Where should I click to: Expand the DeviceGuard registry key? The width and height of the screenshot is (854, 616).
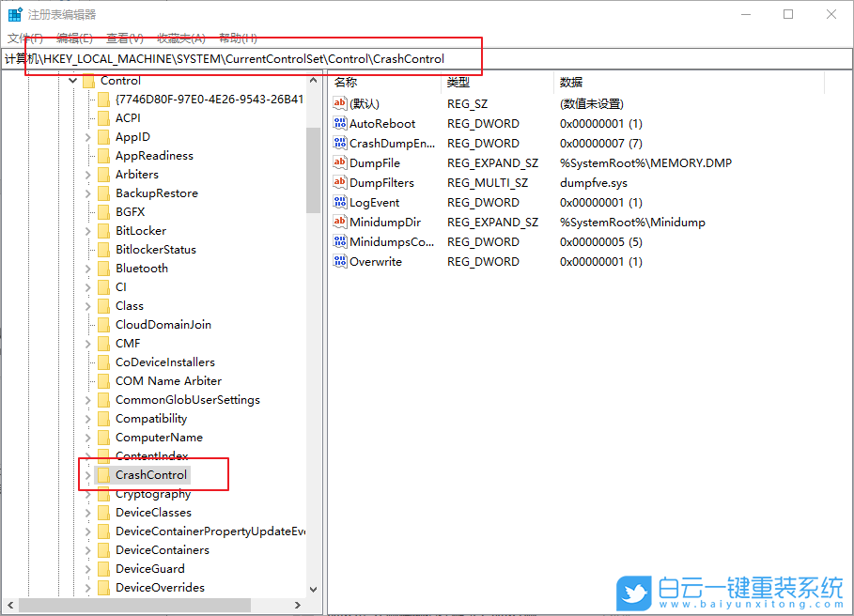tap(86, 568)
